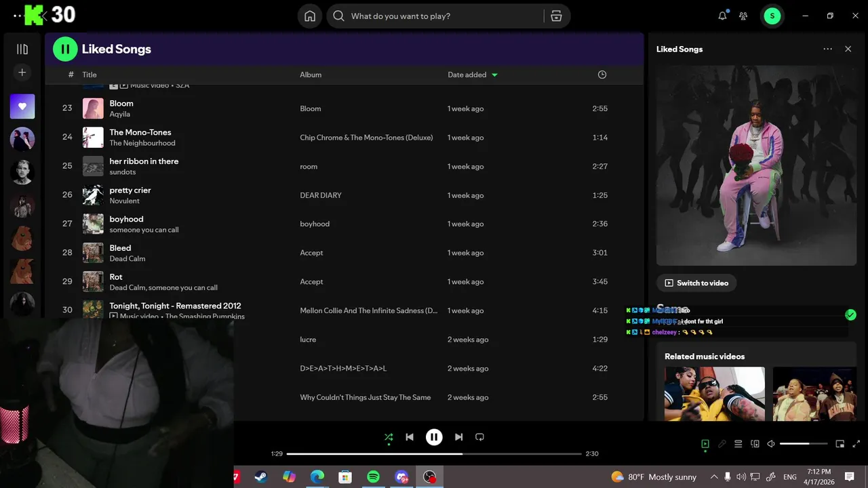Toggle lyrics microphone icon
Image resolution: width=868 pixels, height=488 pixels.
[x=722, y=444]
